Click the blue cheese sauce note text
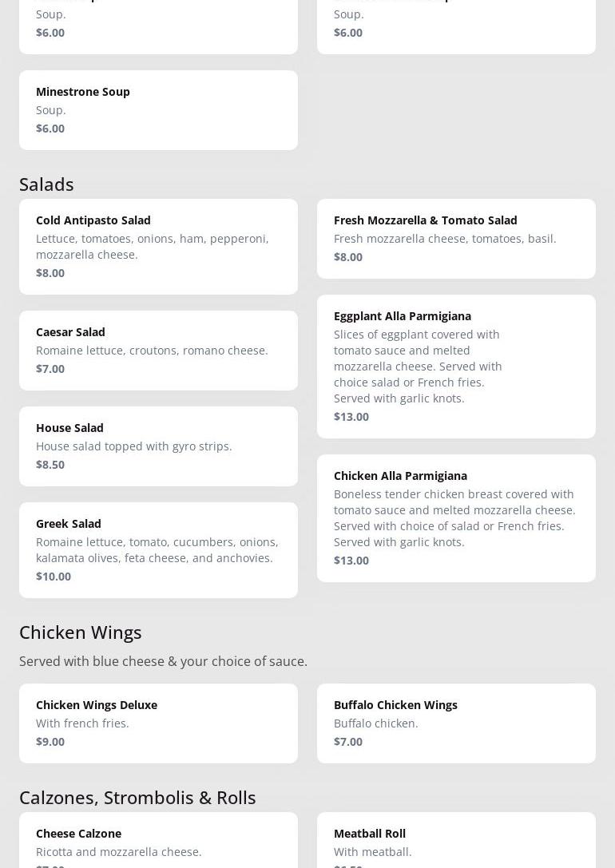Screen dimensions: 615x868 tap(163, 661)
